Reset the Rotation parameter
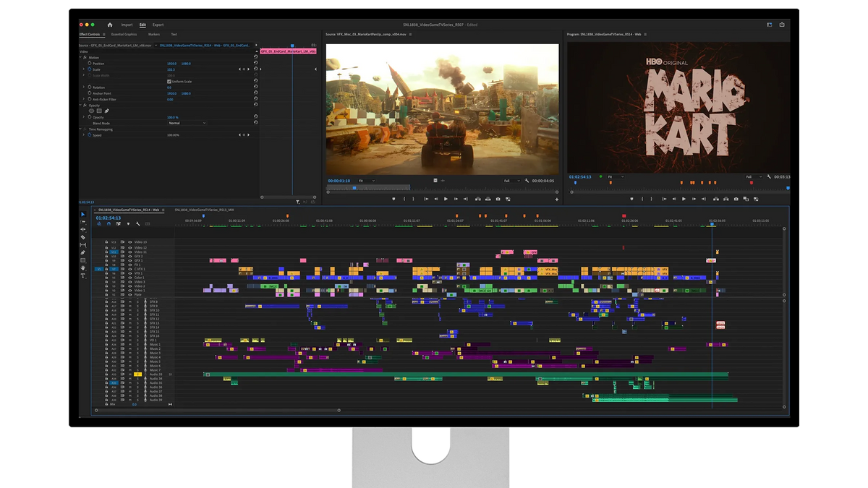 point(255,87)
